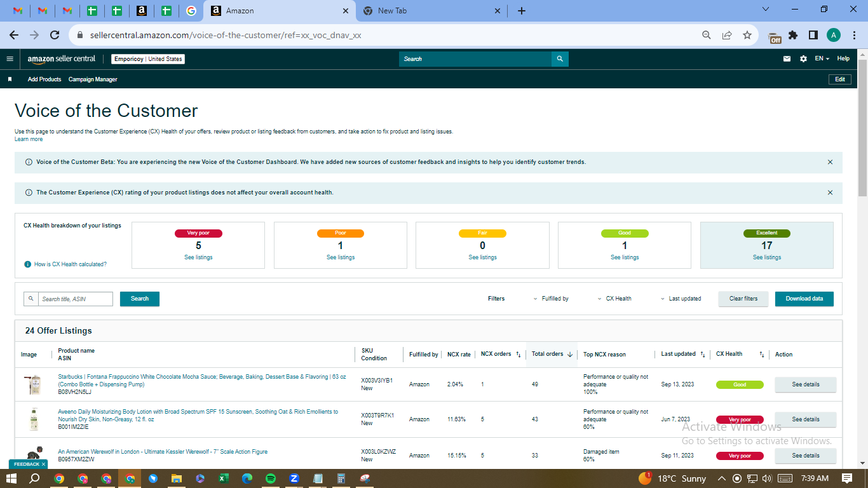The height and width of the screenshot is (488, 868).
Task: Select the active Amazon browser tab
Action: click(x=279, y=11)
